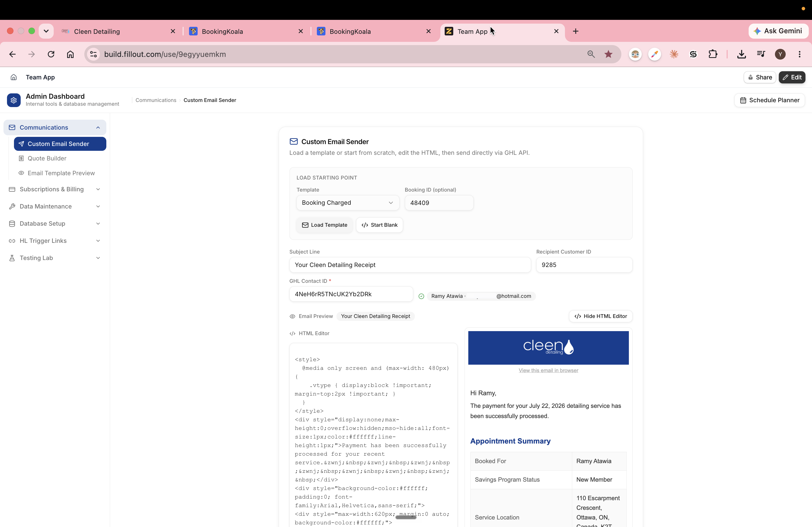Select Custom Email Sender in sidebar
This screenshot has height=527, width=812.
tap(60, 144)
